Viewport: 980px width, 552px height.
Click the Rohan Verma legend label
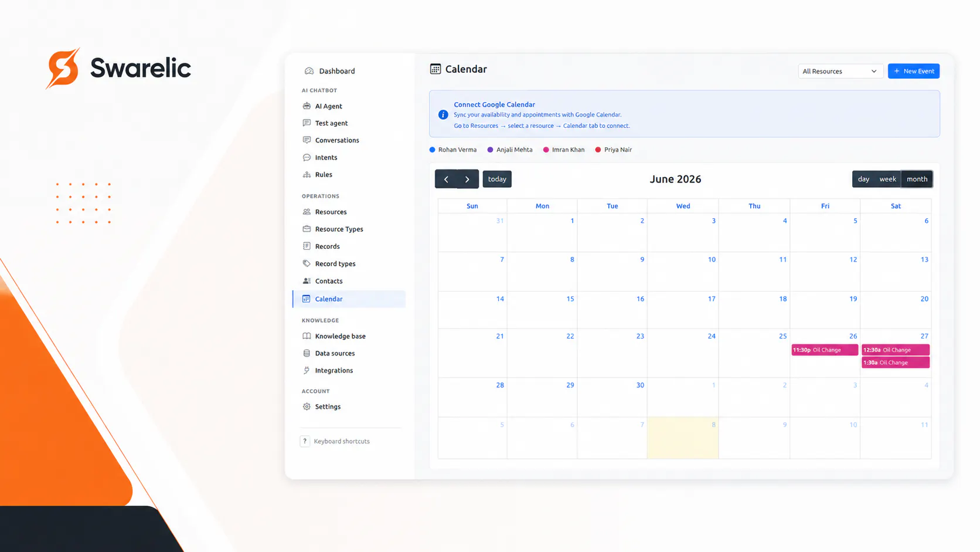pyautogui.click(x=457, y=150)
